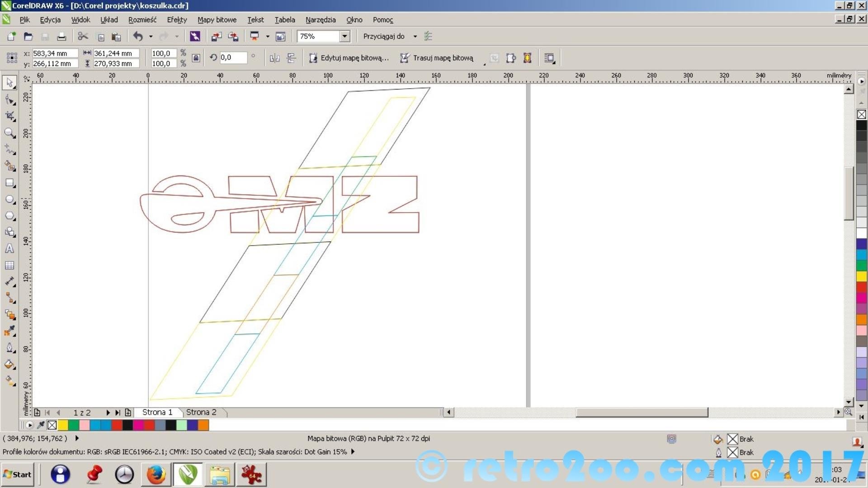Select the Zoom magnifier tool
The image size is (868, 488).
point(9,133)
